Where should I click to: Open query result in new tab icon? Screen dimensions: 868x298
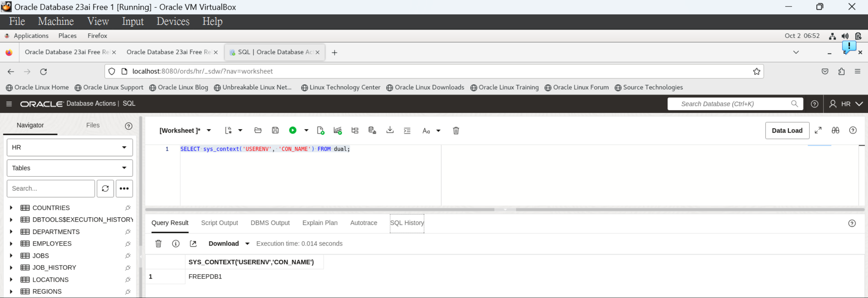pos(193,243)
